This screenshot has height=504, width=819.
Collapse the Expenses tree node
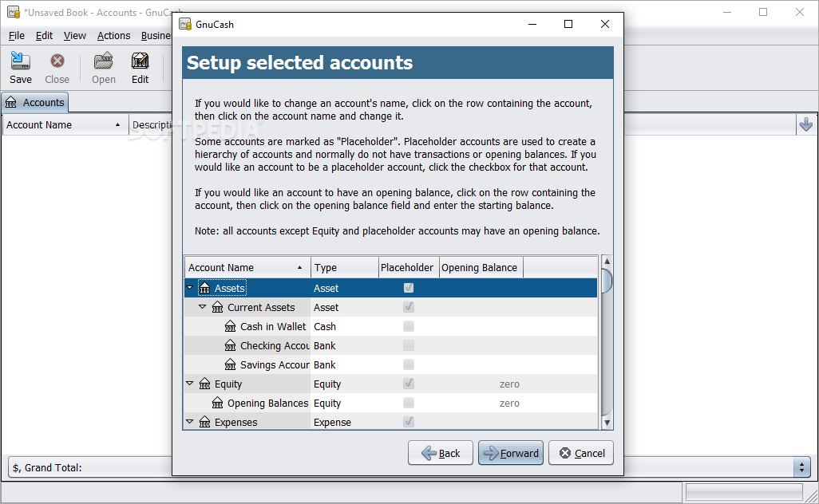(190, 422)
